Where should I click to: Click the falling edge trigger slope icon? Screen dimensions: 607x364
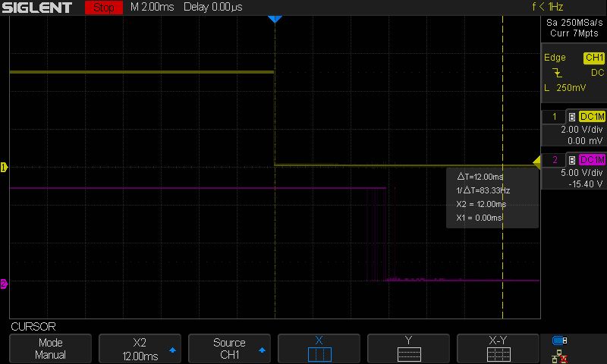[557, 73]
